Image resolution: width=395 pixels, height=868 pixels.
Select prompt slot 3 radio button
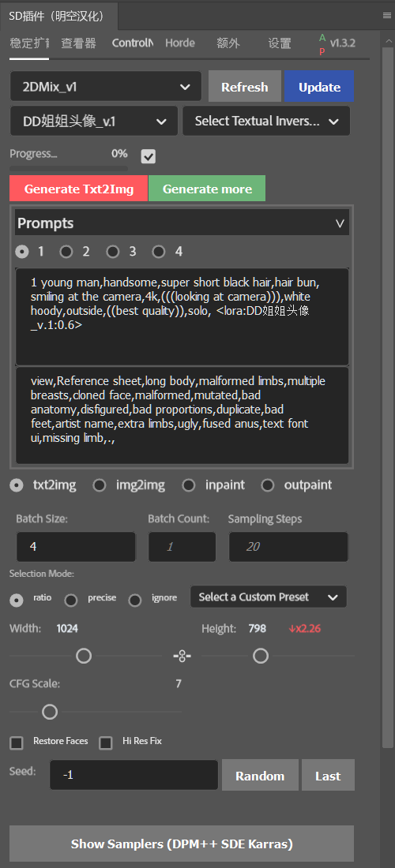113,252
